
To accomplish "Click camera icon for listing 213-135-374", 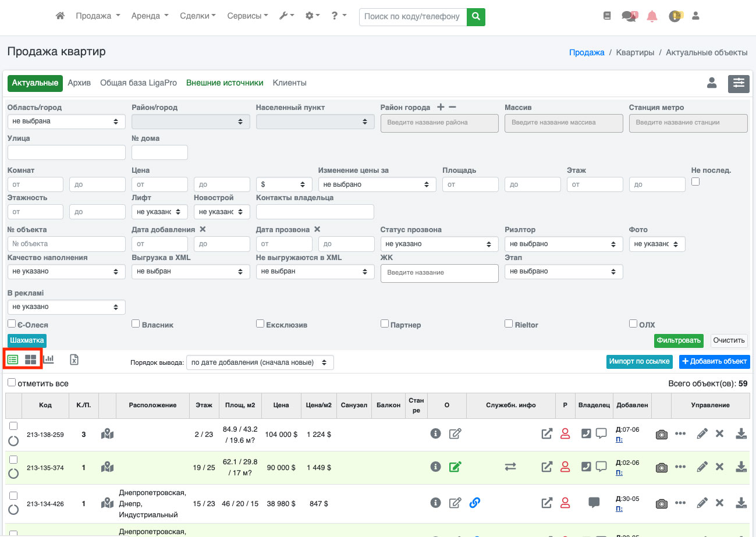I will coord(661,467).
